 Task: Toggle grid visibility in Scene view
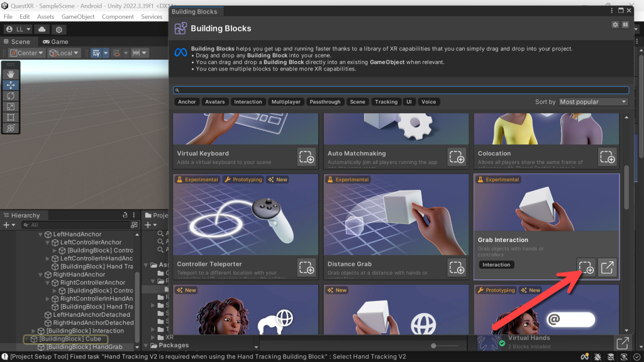tap(96, 53)
